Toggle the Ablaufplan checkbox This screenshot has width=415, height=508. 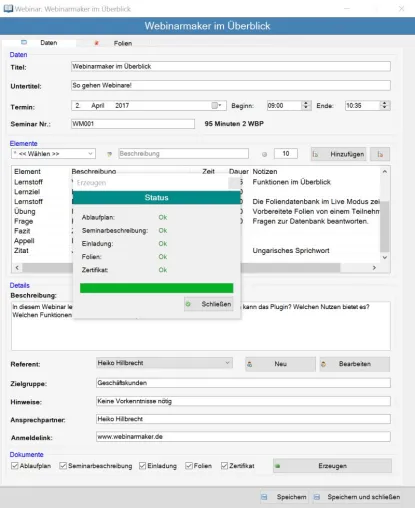(15, 466)
